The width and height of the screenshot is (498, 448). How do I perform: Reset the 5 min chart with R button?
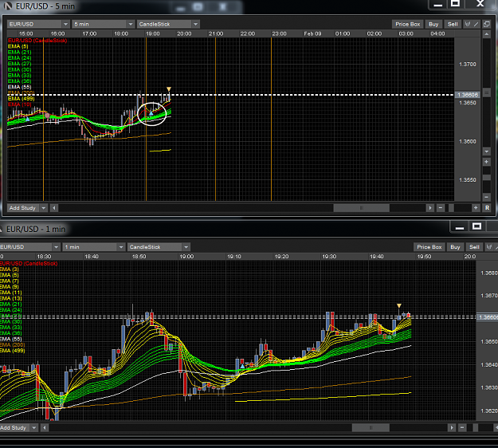coord(487,208)
